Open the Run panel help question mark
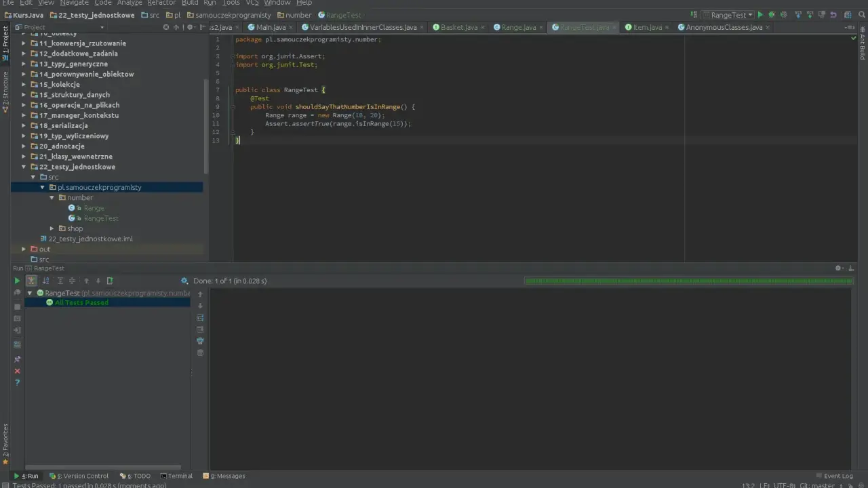Viewport: 868px width, 488px height. (17, 383)
